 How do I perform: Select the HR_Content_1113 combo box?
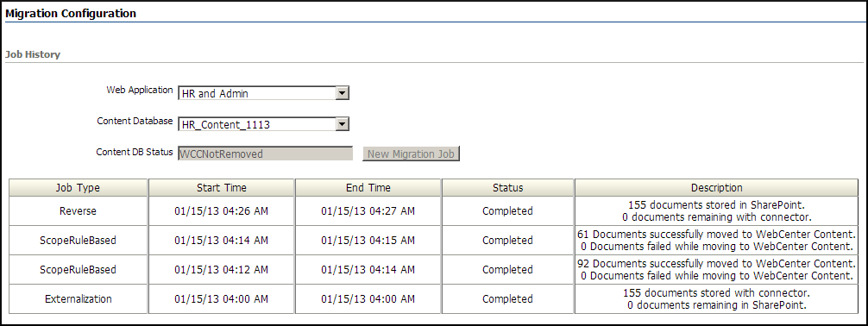pyautogui.click(x=263, y=124)
